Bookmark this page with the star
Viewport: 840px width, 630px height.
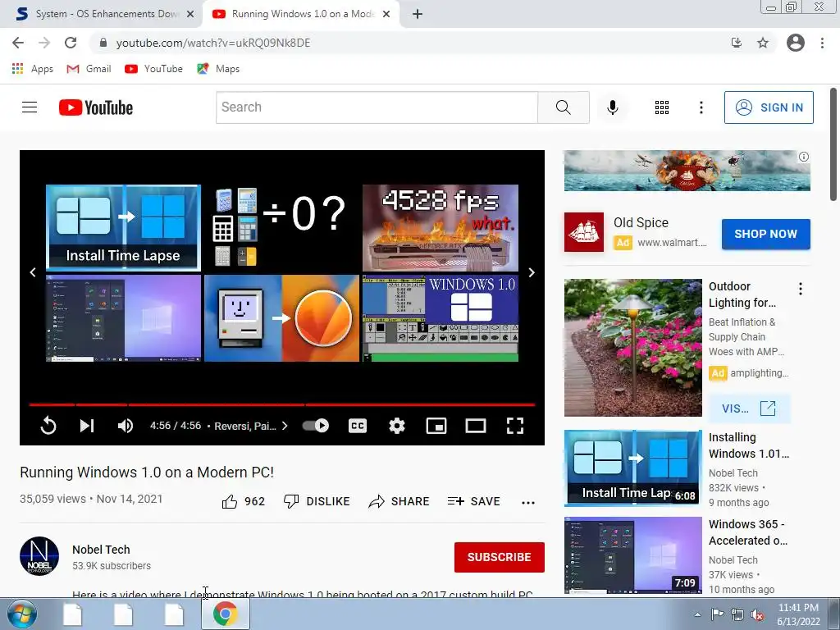coord(763,43)
